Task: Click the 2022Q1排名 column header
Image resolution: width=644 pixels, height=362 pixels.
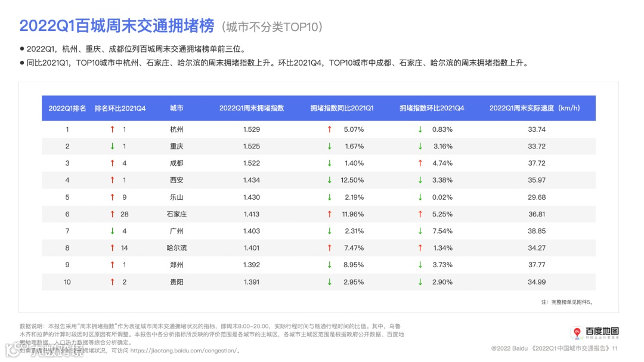Action: 67,108
